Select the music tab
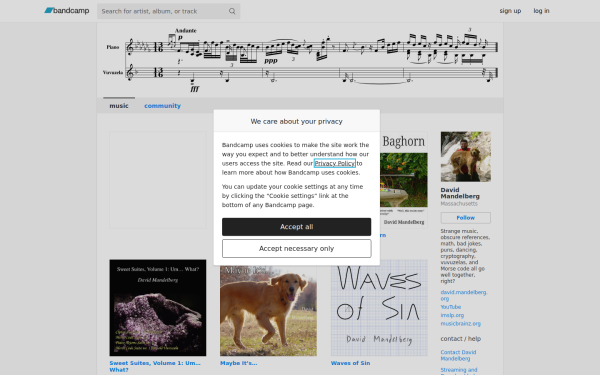600x375 pixels. click(119, 106)
